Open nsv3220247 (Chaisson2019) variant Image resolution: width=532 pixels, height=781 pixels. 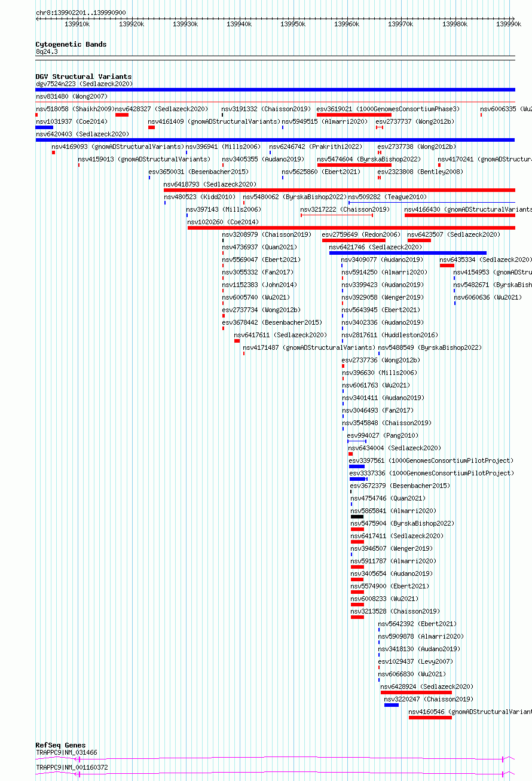[x=429, y=699]
